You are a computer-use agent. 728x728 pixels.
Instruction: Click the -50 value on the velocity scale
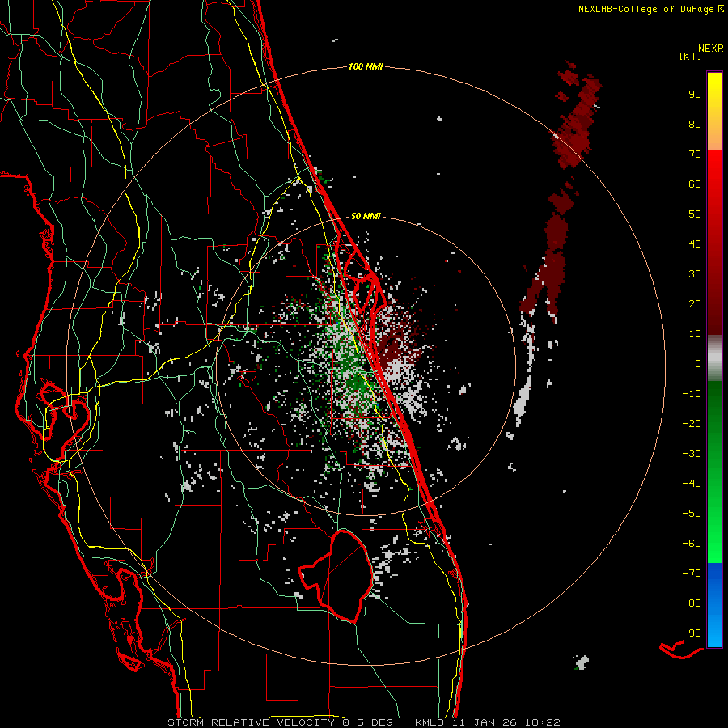692,513
